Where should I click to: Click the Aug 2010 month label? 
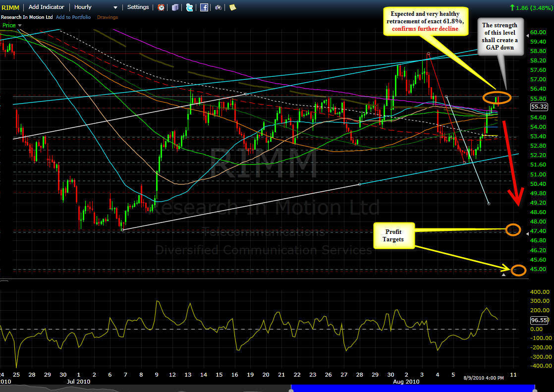[x=406, y=382]
